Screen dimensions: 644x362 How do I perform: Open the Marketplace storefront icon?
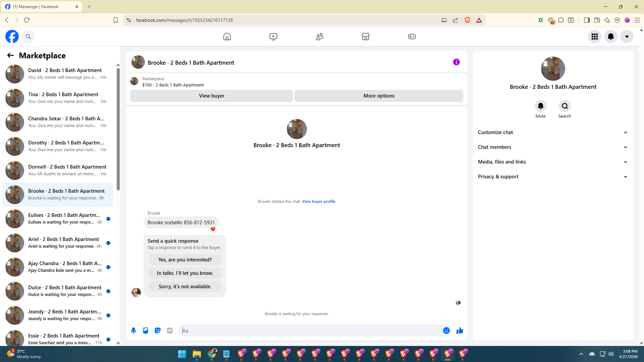[366, 37]
